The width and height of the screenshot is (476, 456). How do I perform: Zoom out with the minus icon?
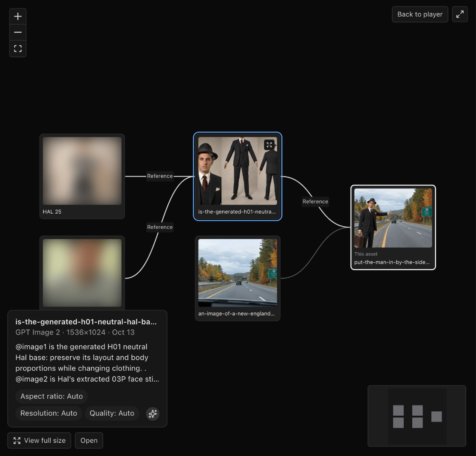tap(18, 32)
